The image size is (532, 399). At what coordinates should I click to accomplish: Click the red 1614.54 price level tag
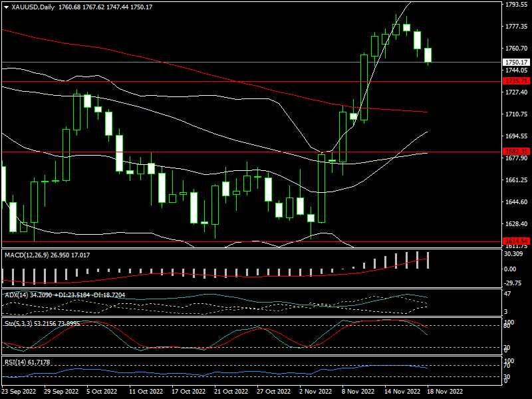(x=515, y=241)
